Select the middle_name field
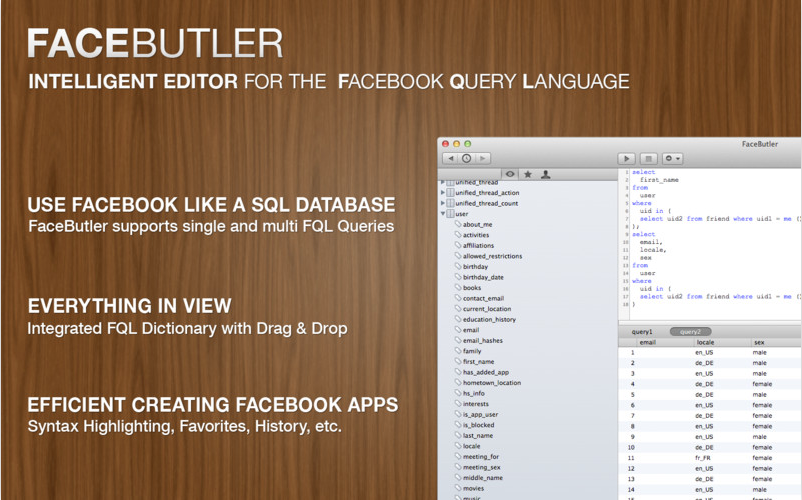The image size is (802, 500). coord(483,478)
